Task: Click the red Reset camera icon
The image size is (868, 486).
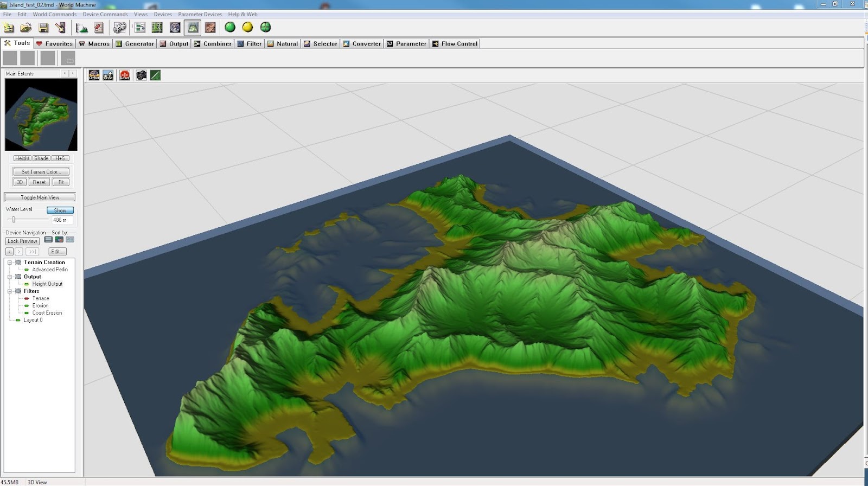Action: point(125,75)
